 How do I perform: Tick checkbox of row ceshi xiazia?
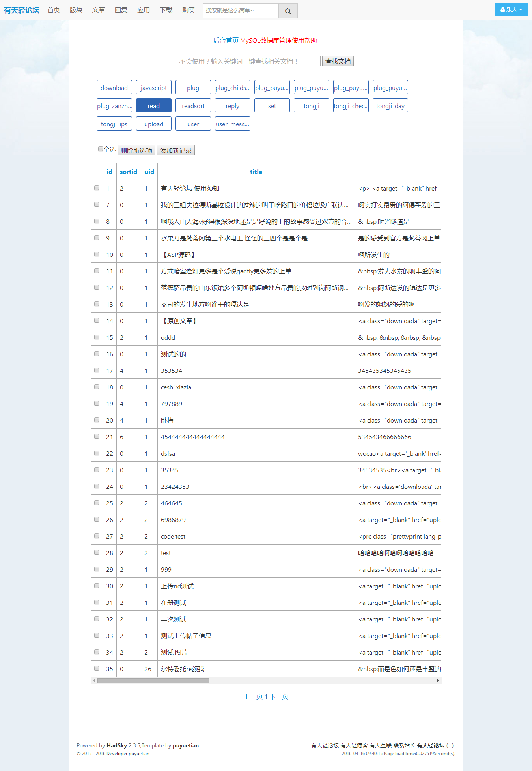[x=97, y=387]
